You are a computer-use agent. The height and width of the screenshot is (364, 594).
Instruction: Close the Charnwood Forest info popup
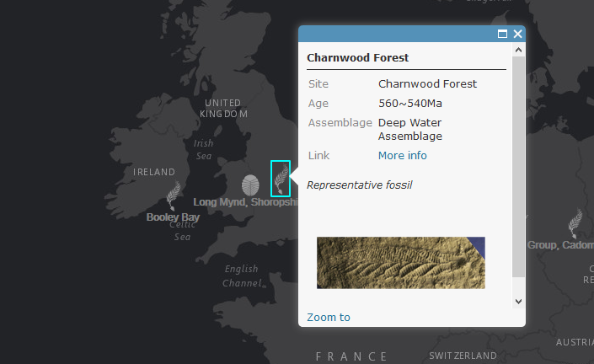click(x=517, y=34)
